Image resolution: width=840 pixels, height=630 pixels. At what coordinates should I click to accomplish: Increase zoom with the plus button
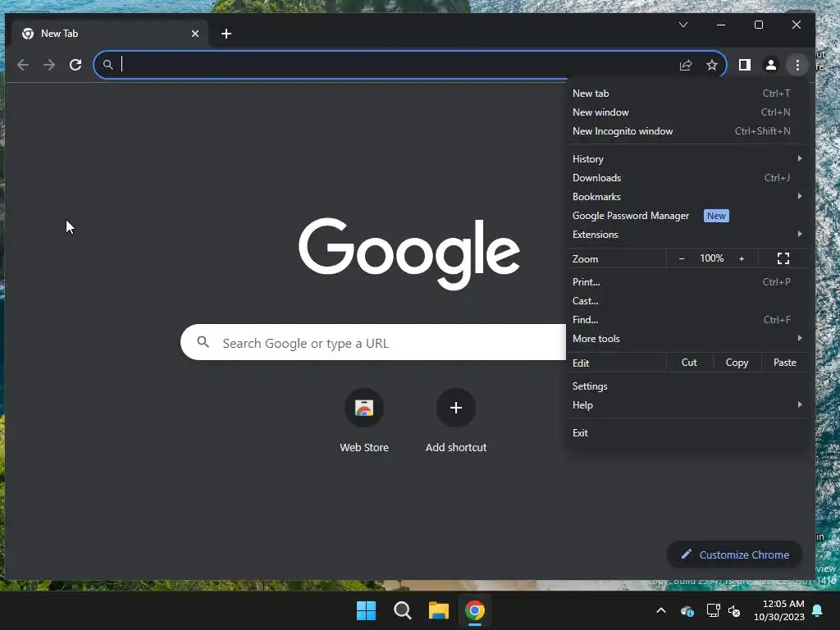742,258
